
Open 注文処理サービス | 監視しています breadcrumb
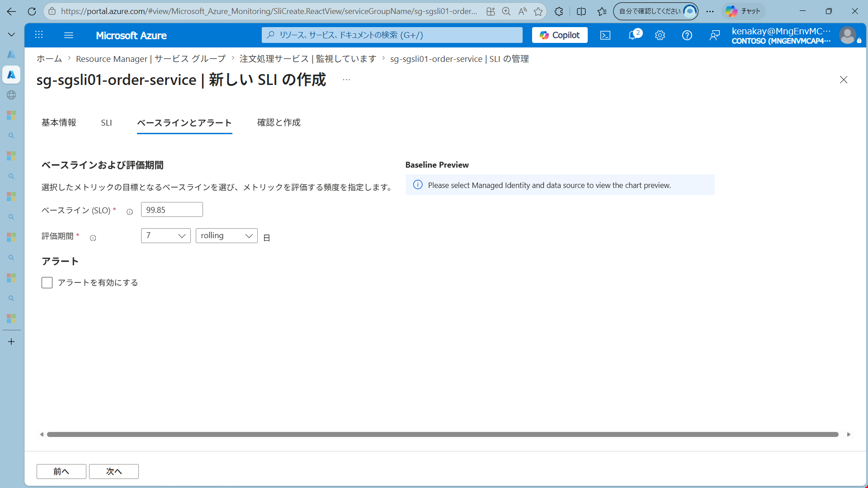point(308,59)
